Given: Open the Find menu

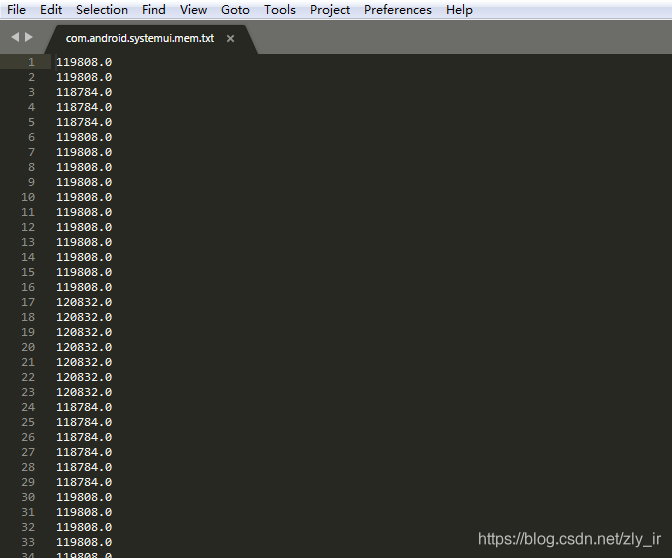Looking at the screenshot, I should (x=154, y=9).
